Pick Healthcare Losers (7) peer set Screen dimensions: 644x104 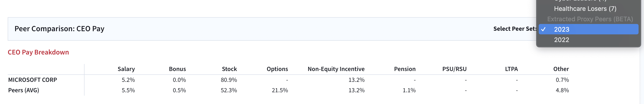pos(585,9)
